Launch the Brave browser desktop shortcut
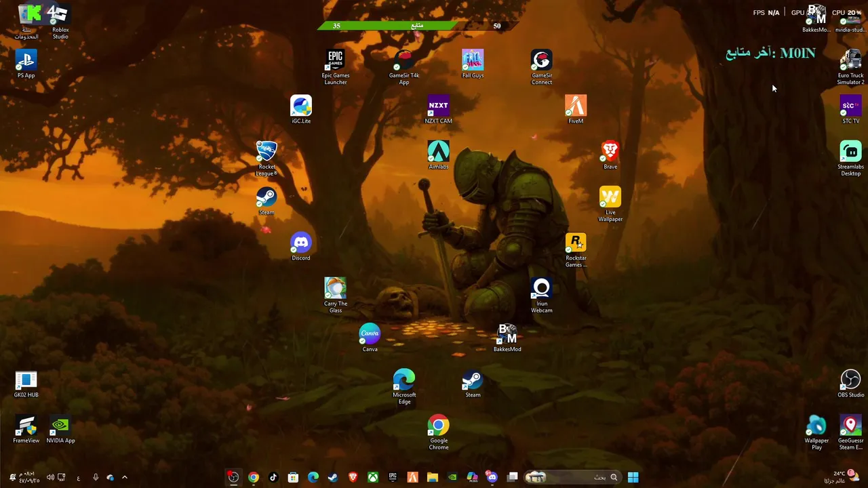This screenshot has width=868, height=488. click(x=610, y=155)
